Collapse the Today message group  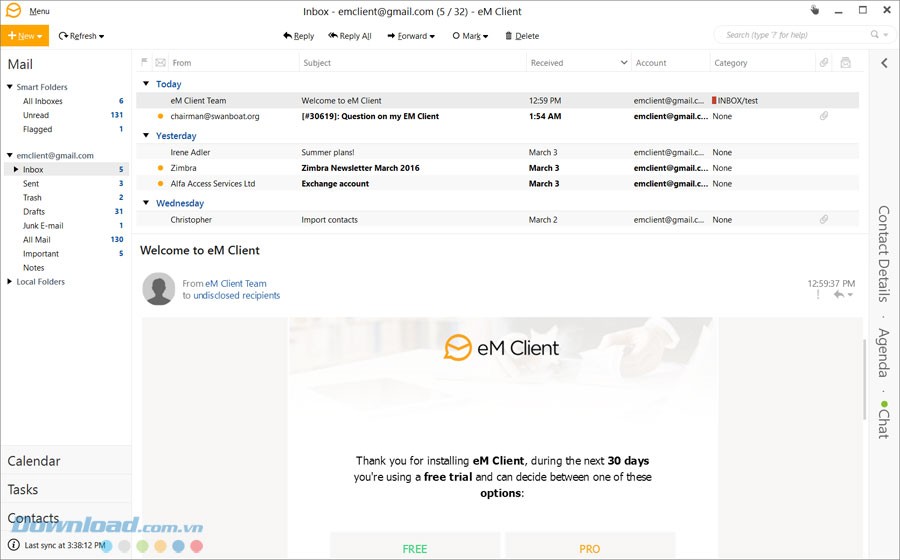(x=146, y=84)
